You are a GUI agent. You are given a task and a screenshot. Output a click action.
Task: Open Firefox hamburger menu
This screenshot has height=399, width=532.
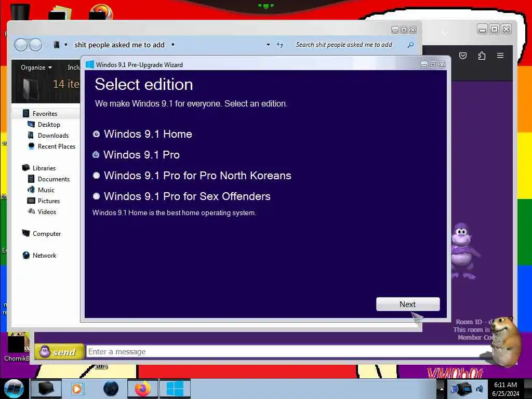tap(500, 55)
